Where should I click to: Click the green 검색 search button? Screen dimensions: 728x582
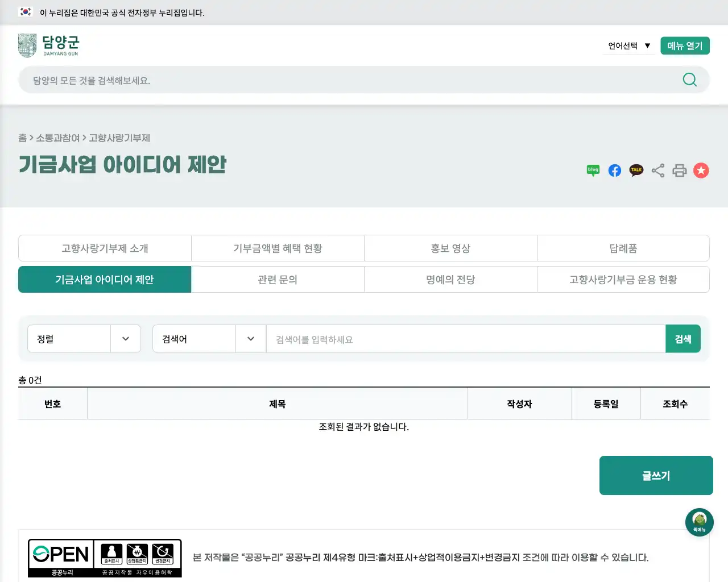(x=683, y=338)
